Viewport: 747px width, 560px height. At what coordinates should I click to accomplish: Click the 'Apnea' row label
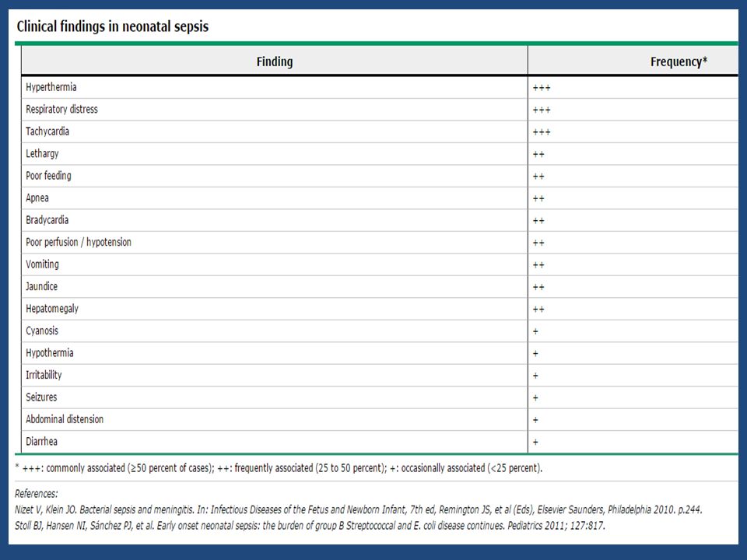(37, 198)
